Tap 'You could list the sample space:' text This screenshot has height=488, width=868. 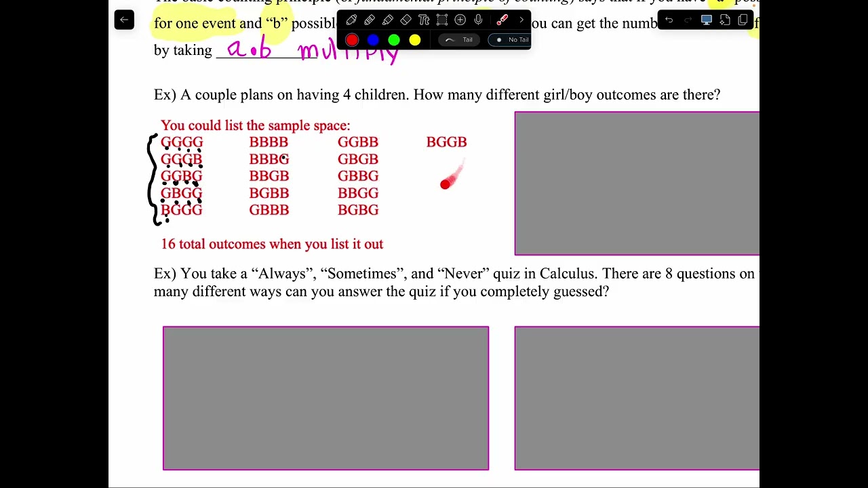click(x=256, y=125)
